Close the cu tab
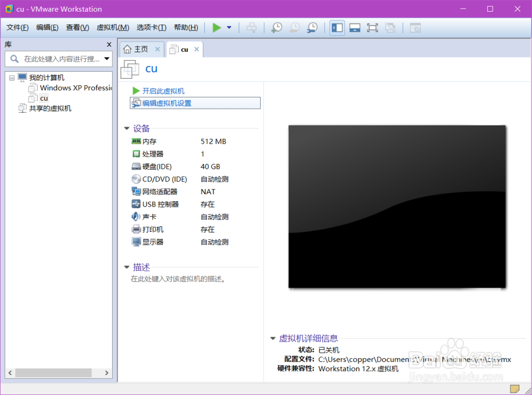 (x=196, y=50)
